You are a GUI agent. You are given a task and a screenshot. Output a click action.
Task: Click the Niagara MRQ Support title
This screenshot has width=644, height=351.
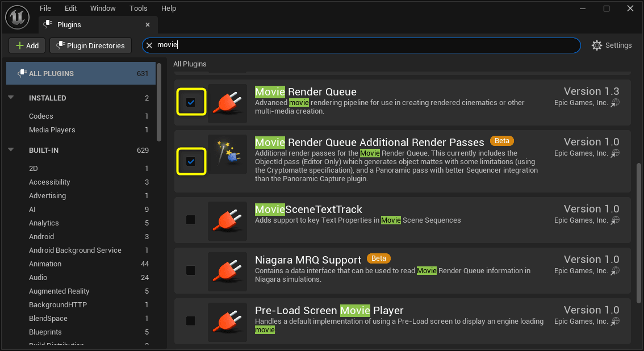(308, 260)
